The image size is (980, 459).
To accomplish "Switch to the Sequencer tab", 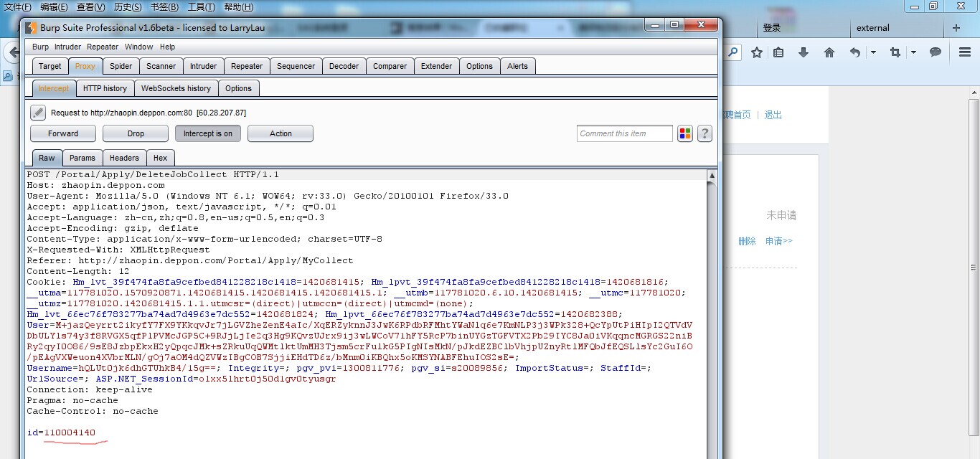I will [296, 66].
